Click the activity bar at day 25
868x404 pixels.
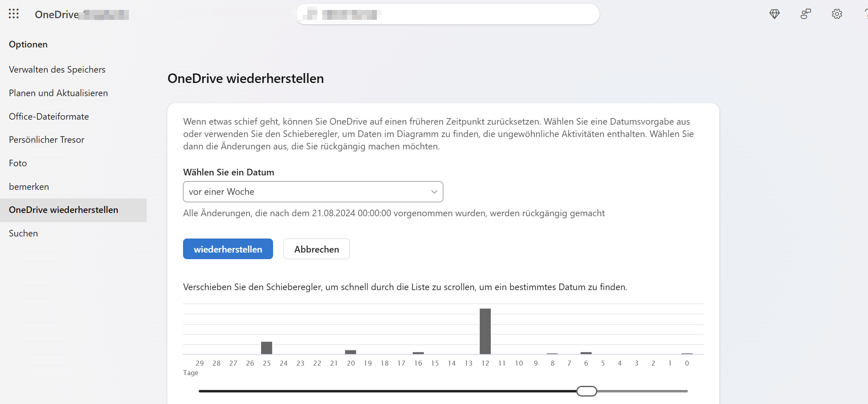click(x=266, y=348)
